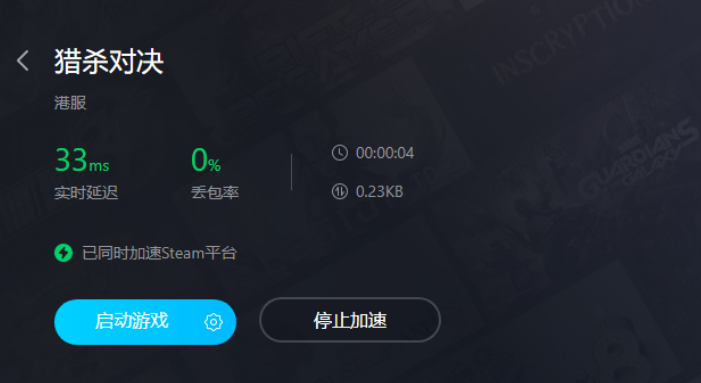Viewport: 701px width, 383px height.
Task: Click the vertical divider between stats
Action: point(291,172)
